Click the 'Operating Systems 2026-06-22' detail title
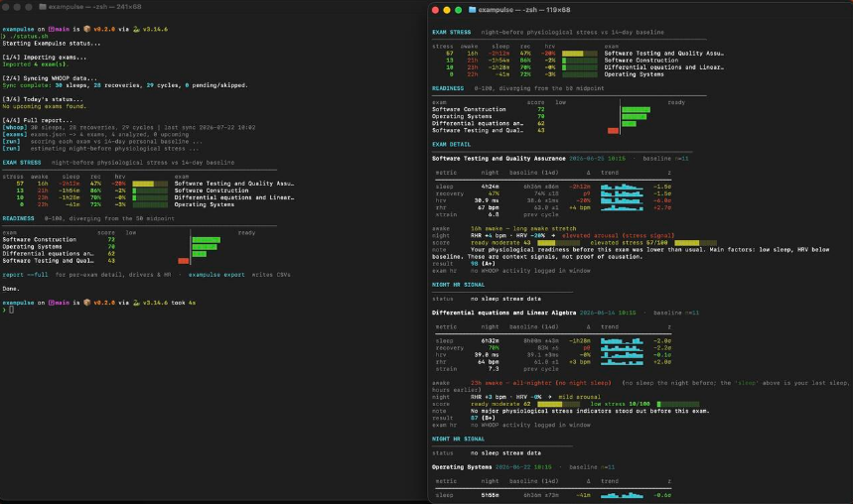This screenshot has width=853, height=504. tap(492, 467)
